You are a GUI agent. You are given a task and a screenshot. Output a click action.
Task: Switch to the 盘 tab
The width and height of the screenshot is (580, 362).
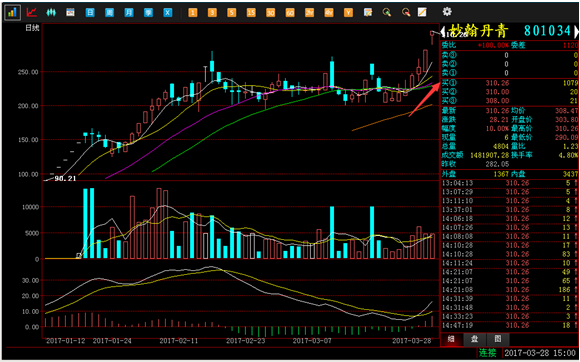tap(475, 339)
